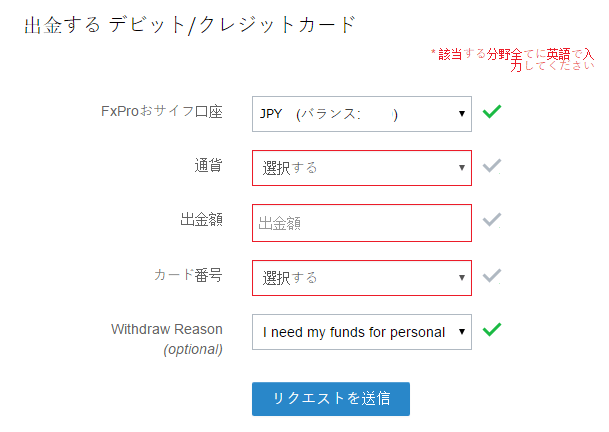Click the カード番号 field label
Image resolution: width=609 pixels, height=432 pixels.
click(x=188, y=275)
